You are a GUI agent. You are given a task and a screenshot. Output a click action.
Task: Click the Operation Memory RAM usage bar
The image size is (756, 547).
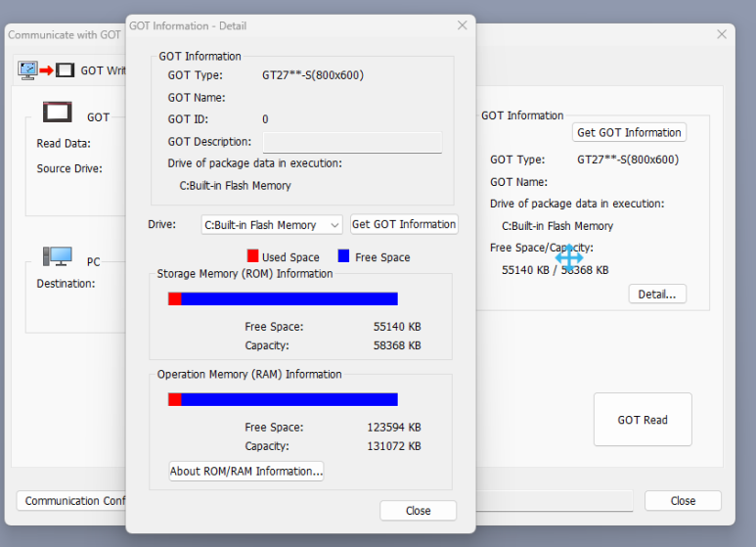click(283, 399)
